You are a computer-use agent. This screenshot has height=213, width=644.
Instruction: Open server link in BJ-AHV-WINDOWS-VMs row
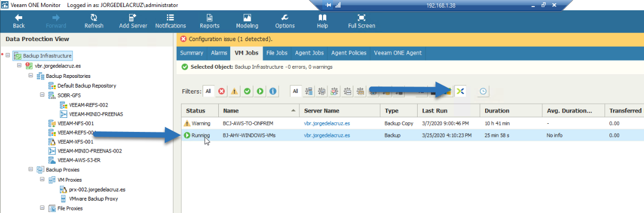[327, 135]
